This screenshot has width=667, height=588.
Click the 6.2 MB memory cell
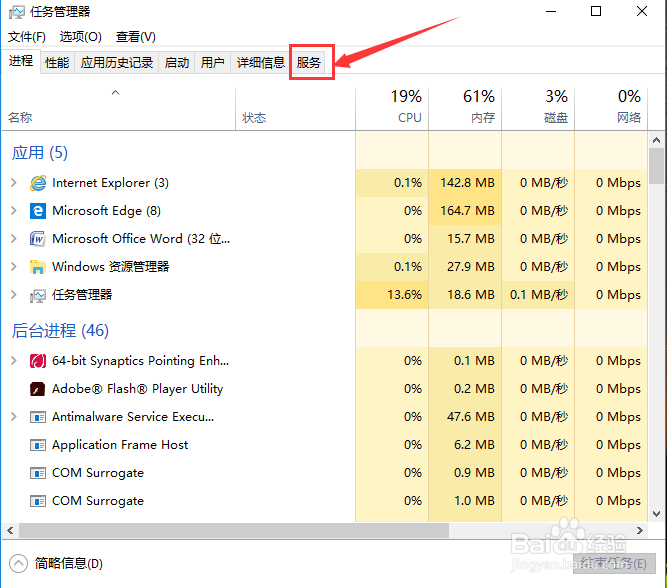point(465,445)
